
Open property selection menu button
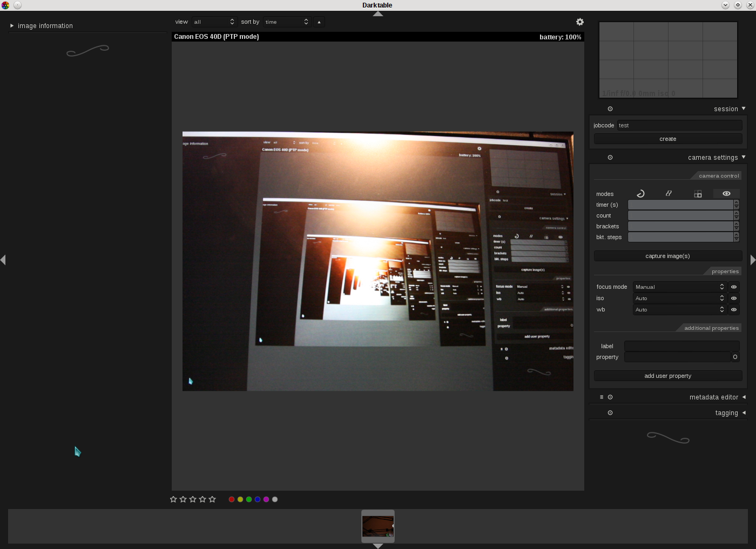[x=735, y=357]
